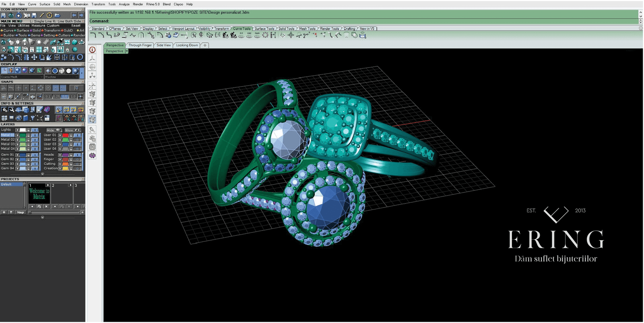This screenshot has width=644, height=323.
Task: Open the Machine dropdown in Display panel
Action: click(x=62, y=77)
